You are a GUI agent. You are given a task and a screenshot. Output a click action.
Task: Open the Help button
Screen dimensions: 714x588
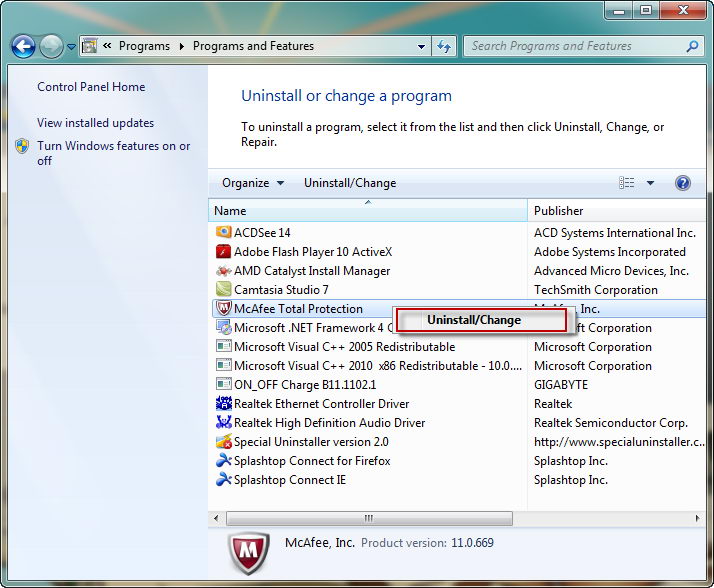683,183
